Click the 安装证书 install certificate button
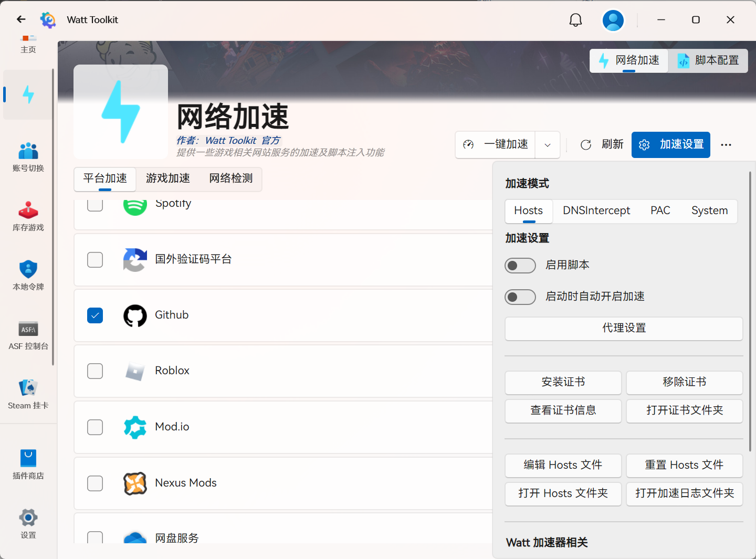The image size is (756, 559). click(x=563, y=382)
